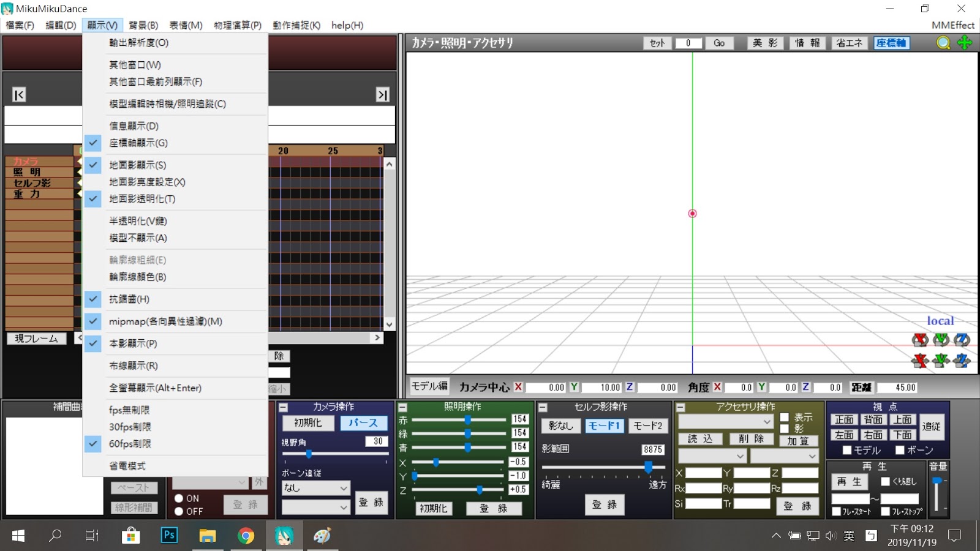980x551 pixels.
Task: Open Photoshop from the taskbar
Action: pos(169,536)
